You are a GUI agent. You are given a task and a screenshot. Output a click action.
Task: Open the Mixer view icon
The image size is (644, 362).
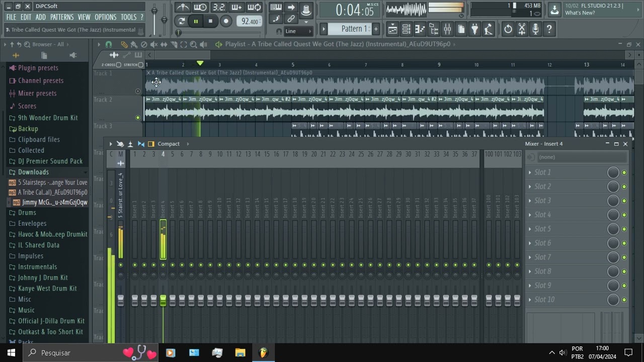447,29
